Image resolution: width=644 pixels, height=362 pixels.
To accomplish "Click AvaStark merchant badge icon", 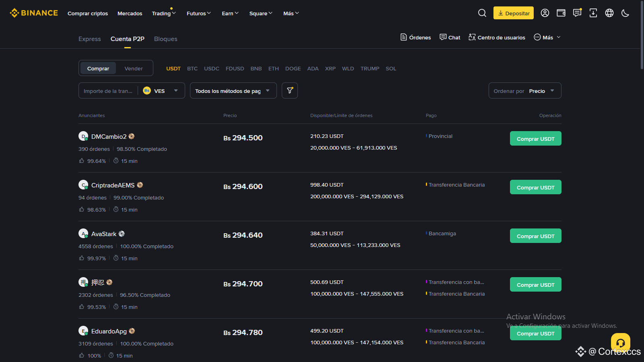I will [122, 234].
